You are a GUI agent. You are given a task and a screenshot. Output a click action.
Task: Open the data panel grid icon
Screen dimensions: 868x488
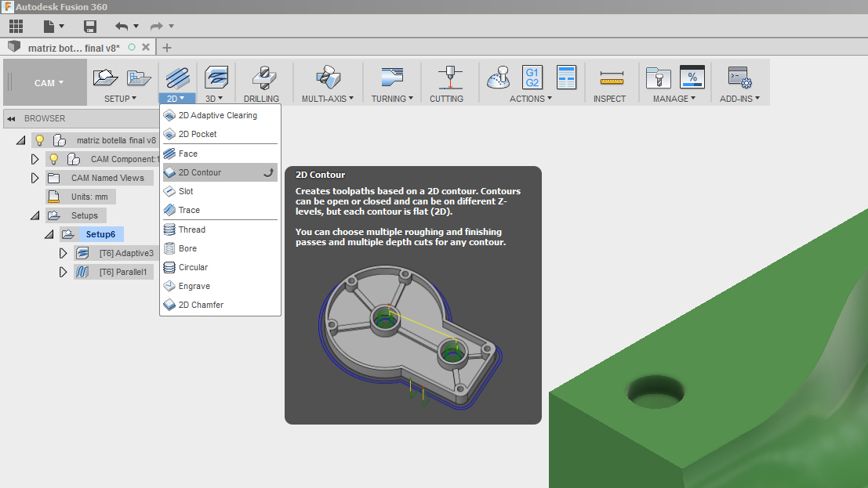[x=16, y=26]
